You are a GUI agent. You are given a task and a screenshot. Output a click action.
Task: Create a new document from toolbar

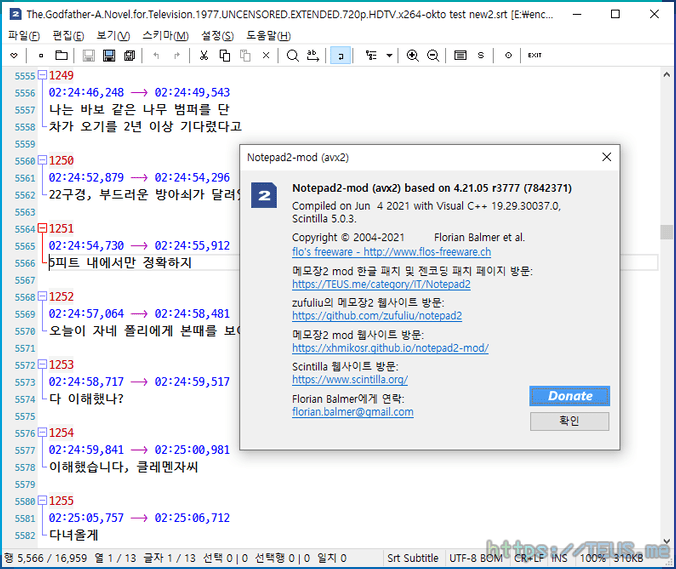[x=41, y=55]
